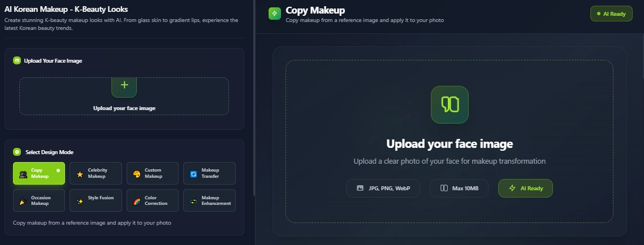Click the green lightning bolt Copy Makeup icon
This screenshot has height=245, width=644.
pos(275,13)
